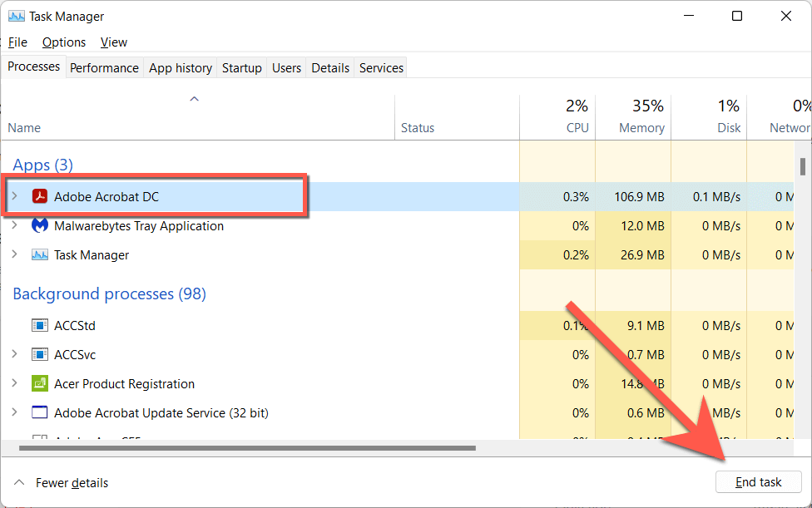Click Task Manager memory value 26.9 MB
This screenshot has height=508, width=812.
[x=642, y=255]
